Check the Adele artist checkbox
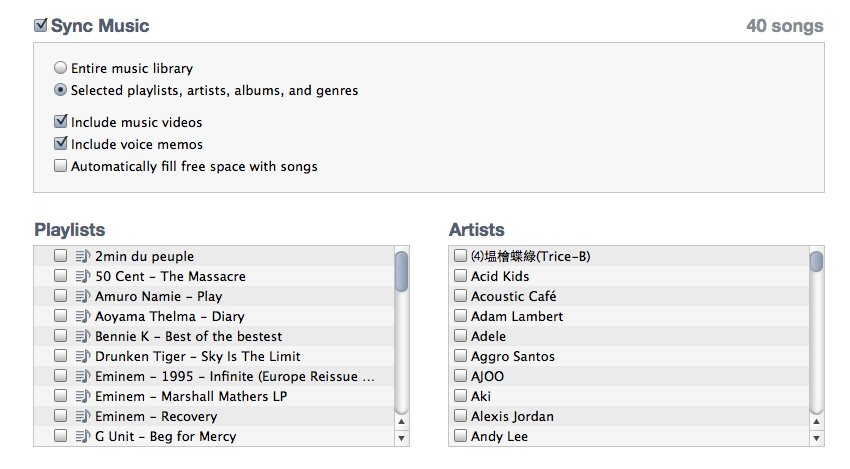This screenshot has width=850, height=469. click(x=460, y=336)
